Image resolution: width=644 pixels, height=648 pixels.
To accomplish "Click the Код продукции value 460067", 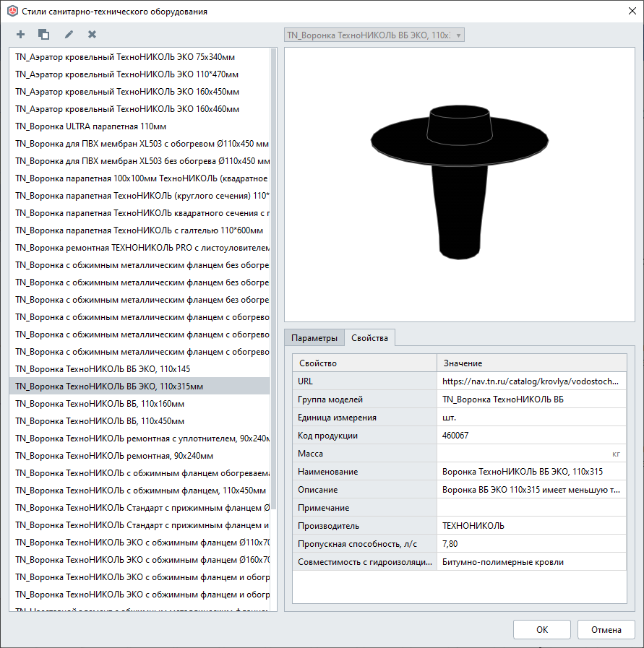I will (531, 436).
